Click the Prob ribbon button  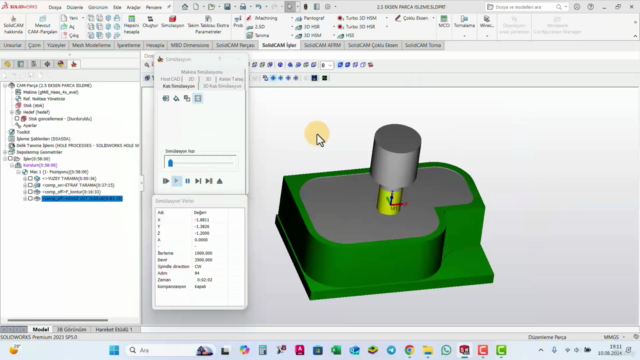pos(238,22)
